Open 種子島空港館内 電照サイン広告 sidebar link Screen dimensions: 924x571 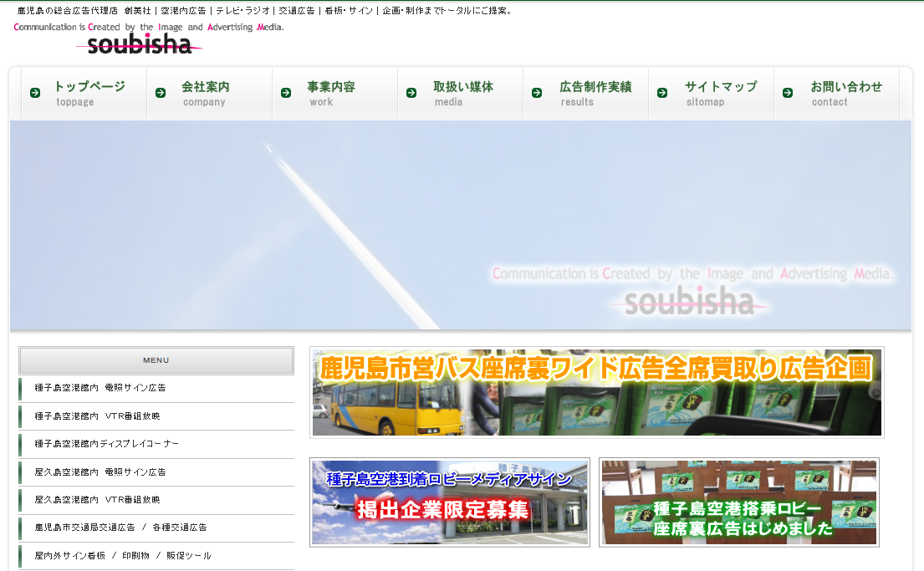tap(100, 388)
